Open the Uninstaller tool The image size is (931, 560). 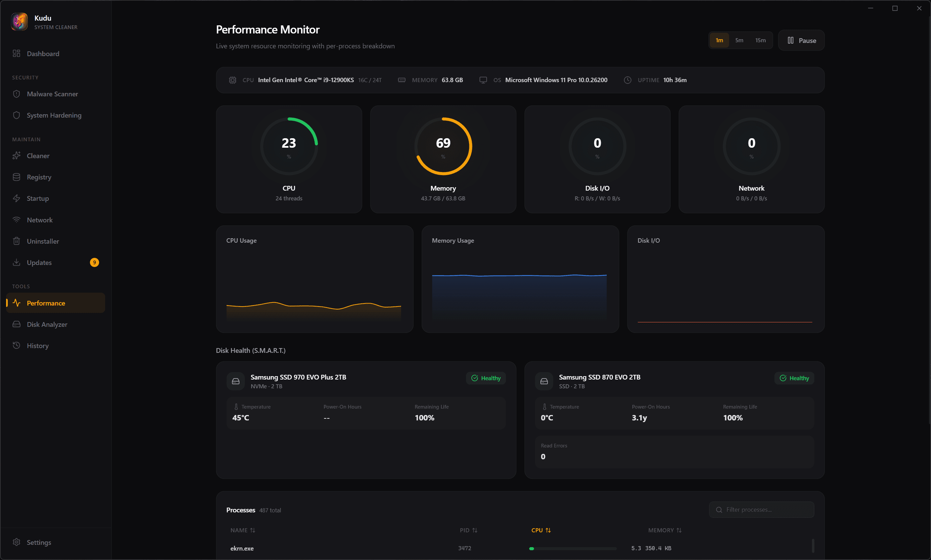coord(43,241)
